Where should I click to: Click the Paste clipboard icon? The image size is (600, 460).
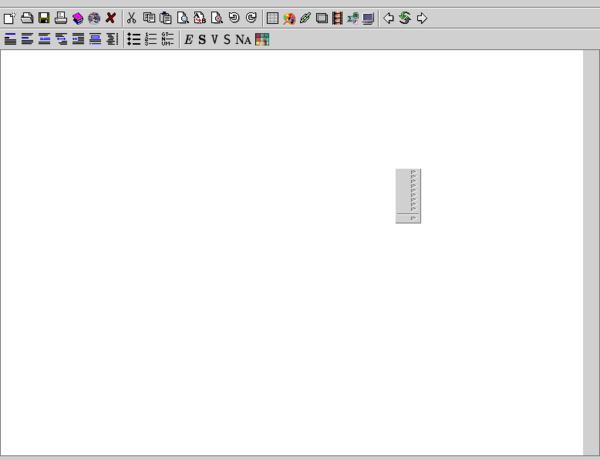[166, 18]
